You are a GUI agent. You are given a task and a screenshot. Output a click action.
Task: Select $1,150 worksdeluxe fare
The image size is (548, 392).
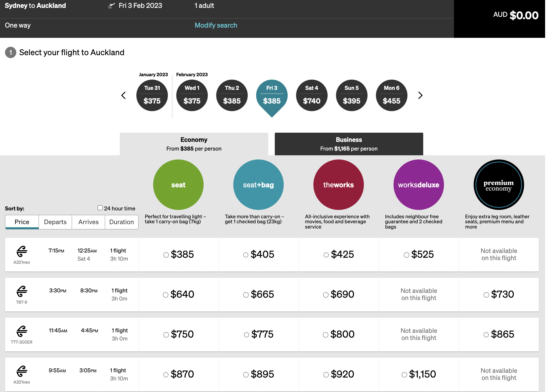[404, 375]
